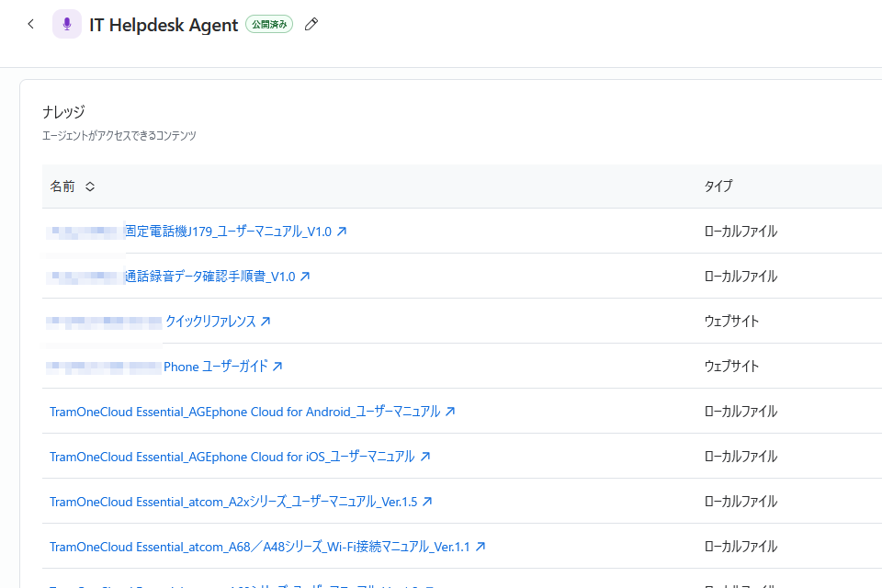Open AGEphone Cloud for iOS ユーザーマニュアル

tap(232, 457)
